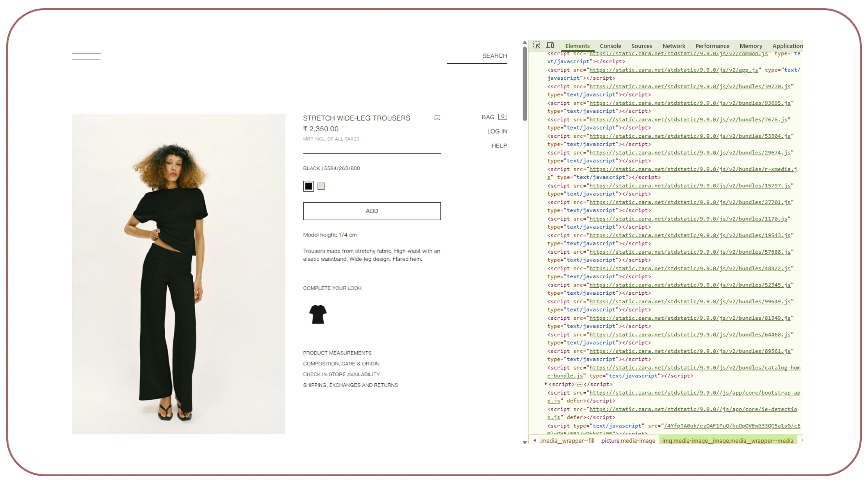Open the bundles/64468.js link
Image resolution: width=868 pixels, height=484 pixels.
(x=690, y=335)
